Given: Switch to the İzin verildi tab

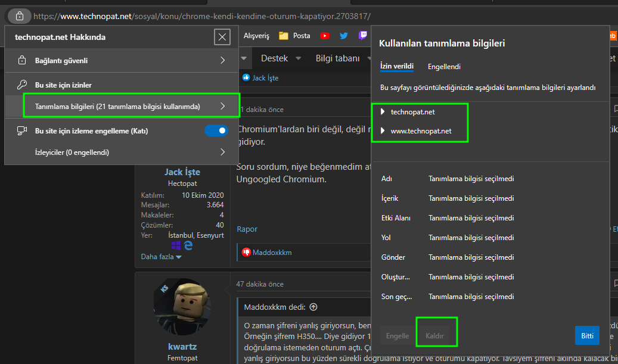Looking at the screenshot, I should tap(396, 67).
